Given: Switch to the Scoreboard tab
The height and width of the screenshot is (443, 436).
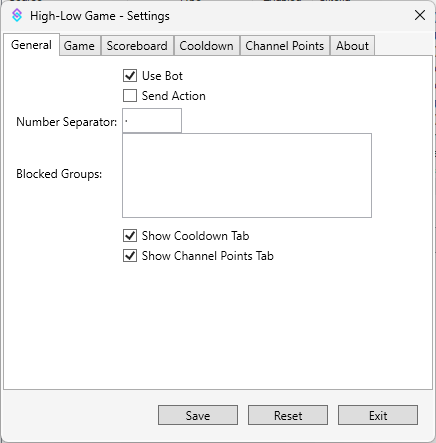Looking at the screenshot, I should coord(137,46).
